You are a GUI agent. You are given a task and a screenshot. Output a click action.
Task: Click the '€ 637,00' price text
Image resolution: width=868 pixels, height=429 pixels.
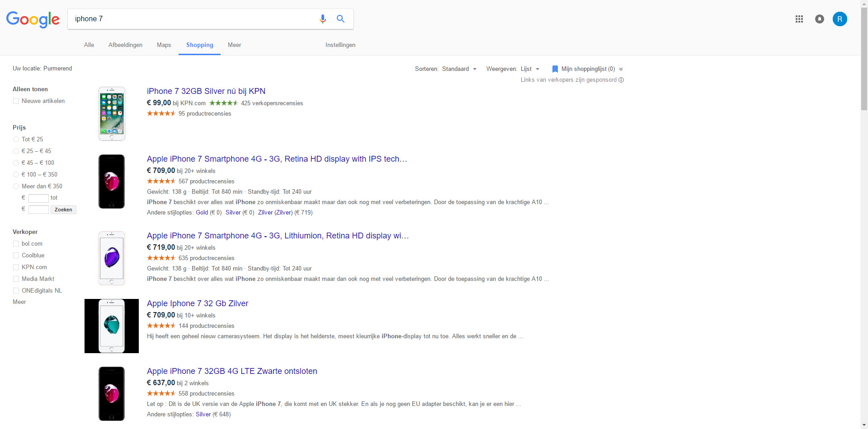tap(161, 383)
